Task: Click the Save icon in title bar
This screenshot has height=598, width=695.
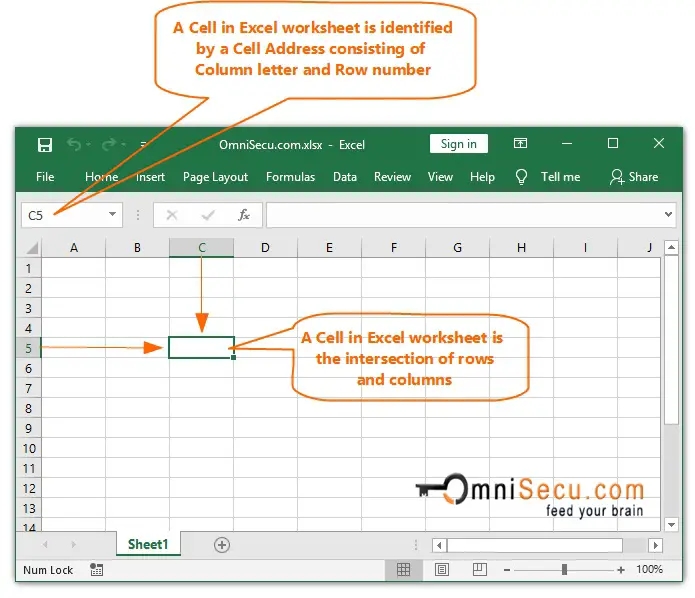Action: (45, 144)
